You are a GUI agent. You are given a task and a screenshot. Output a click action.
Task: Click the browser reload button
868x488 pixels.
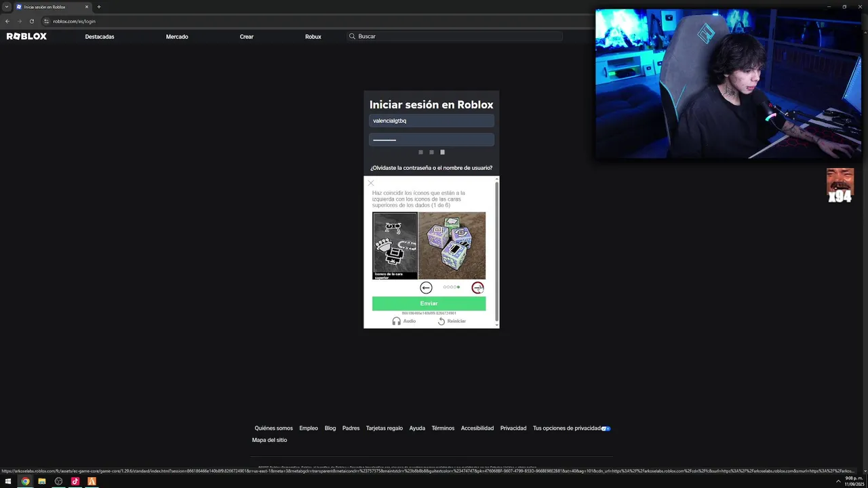(x=31, y=21)
